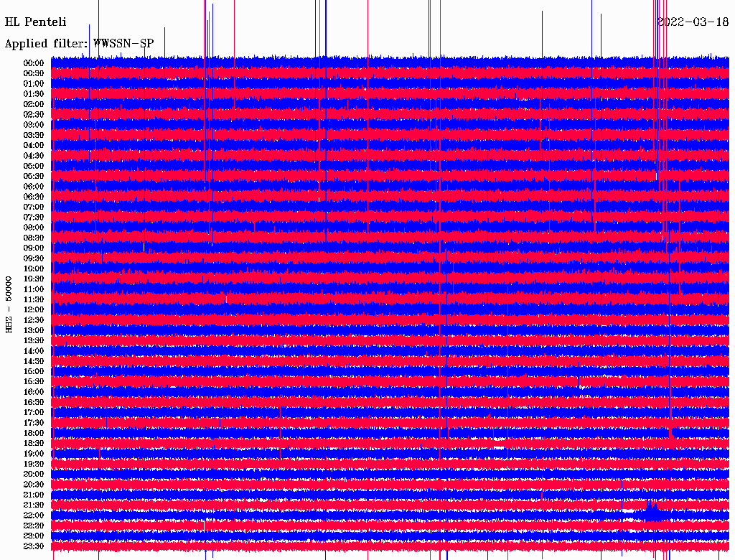Select the 01:00 time row label

point(34,84)
